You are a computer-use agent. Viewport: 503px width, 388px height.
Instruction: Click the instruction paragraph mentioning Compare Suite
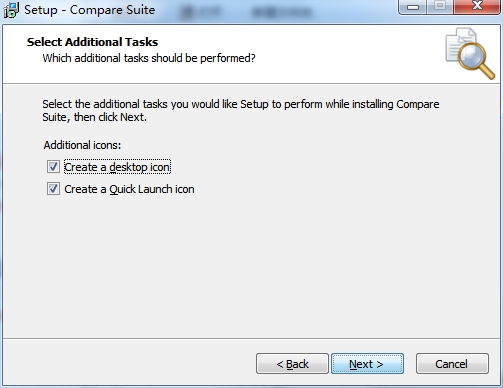point(241,111)
